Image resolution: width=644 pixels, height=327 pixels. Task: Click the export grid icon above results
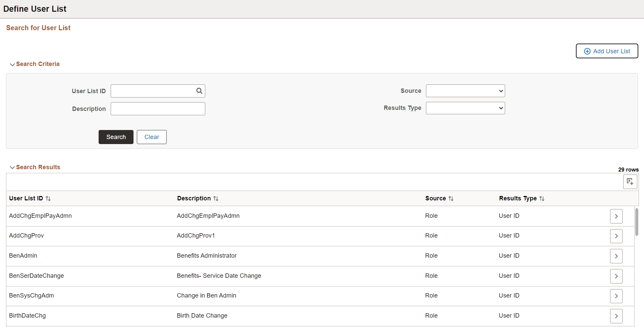(x=630, y=181)
